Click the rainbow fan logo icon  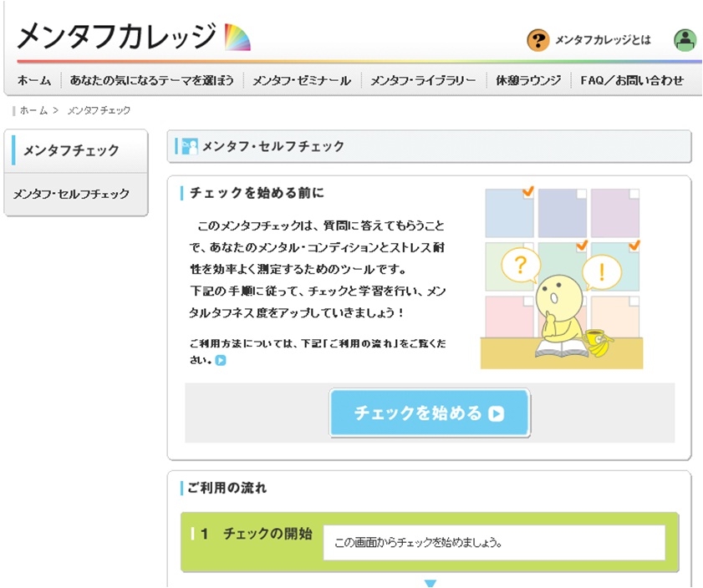(237, 37)
